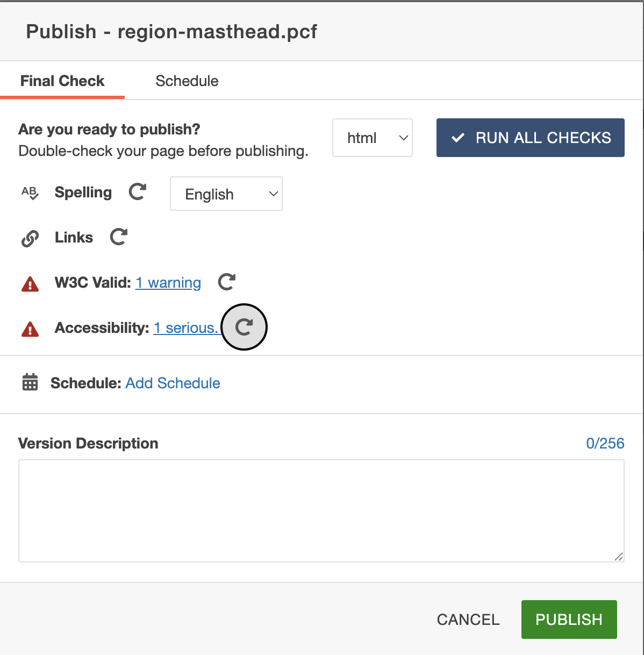Screen dimensions: 644x655
Task: Rerun the Links check refresh icon
Action: [119, 237]
